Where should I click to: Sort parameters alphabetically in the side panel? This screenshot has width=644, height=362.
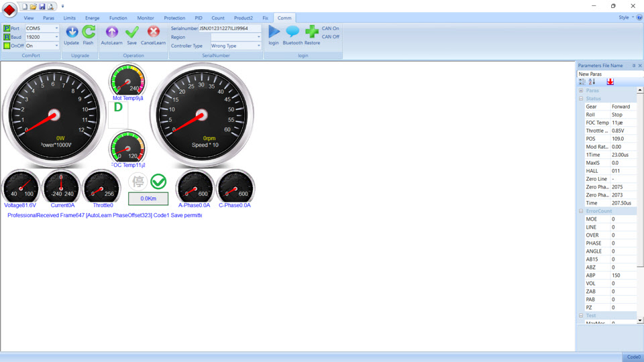click(x=592, y=82)
